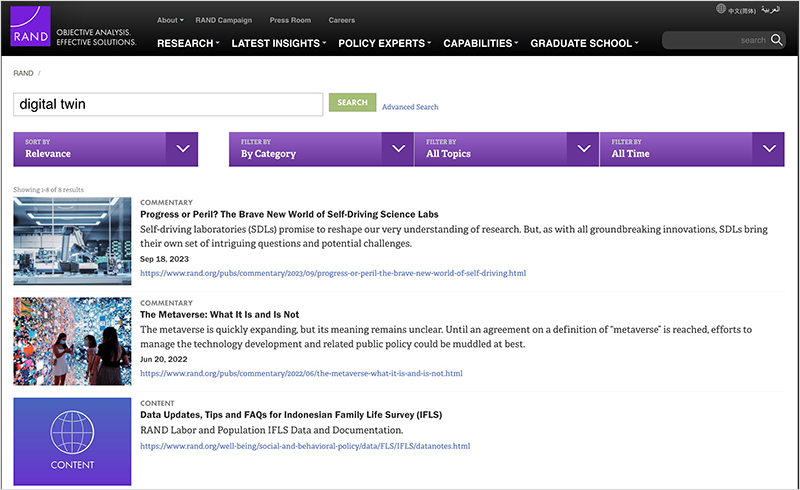800x490 pixels.
Task: Click the progress-or-peril URL link
Action: (333, 273)
